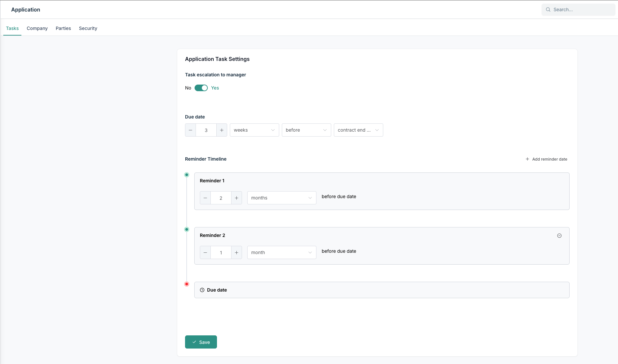
Task: Open the Security tab
Action: [88, 28]
